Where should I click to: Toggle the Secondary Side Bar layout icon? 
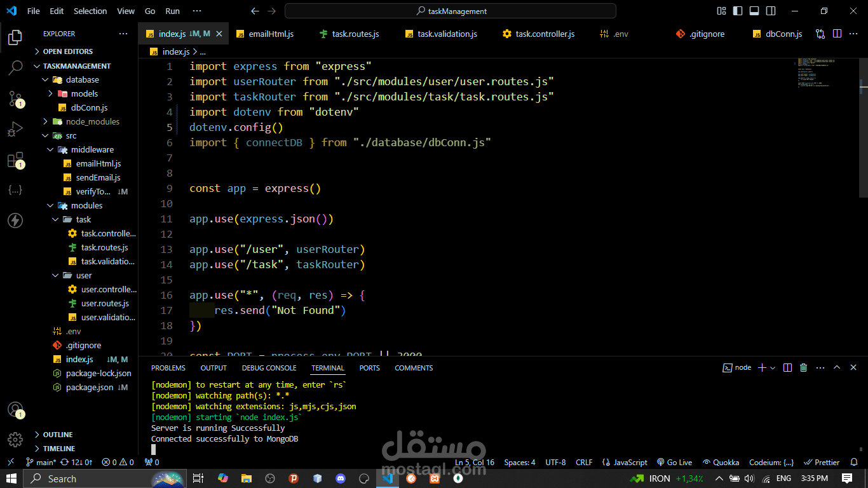click(x=771, y=11)
